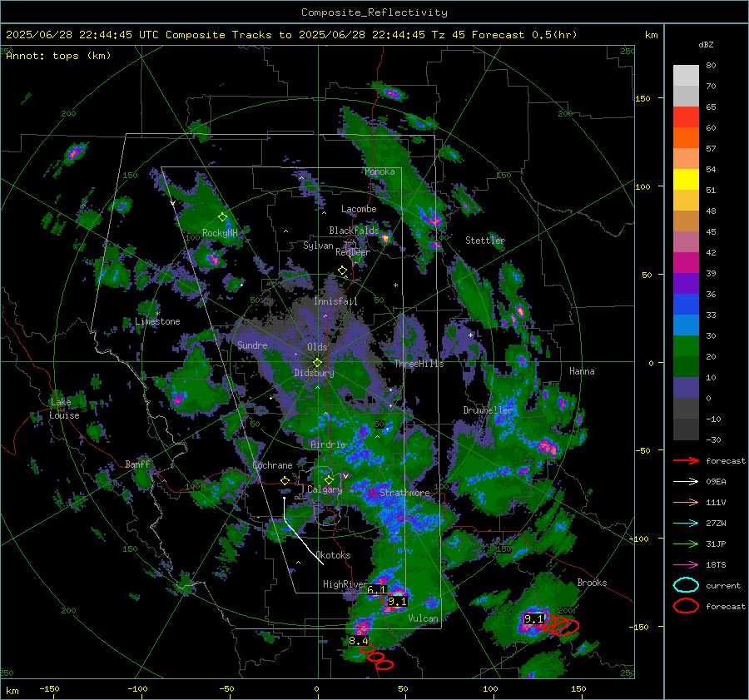The image size is (749, 700).
Task: Select the Ponoka label on the map
Action: point(379,171)
